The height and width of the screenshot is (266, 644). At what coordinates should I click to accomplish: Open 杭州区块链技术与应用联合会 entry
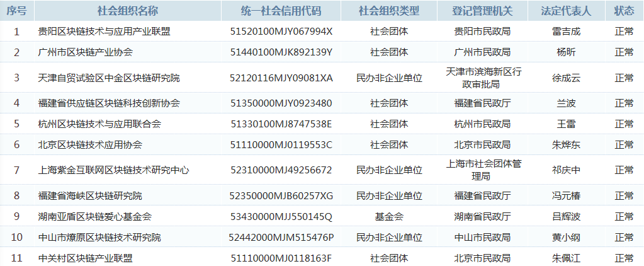[x=99, y=124]
